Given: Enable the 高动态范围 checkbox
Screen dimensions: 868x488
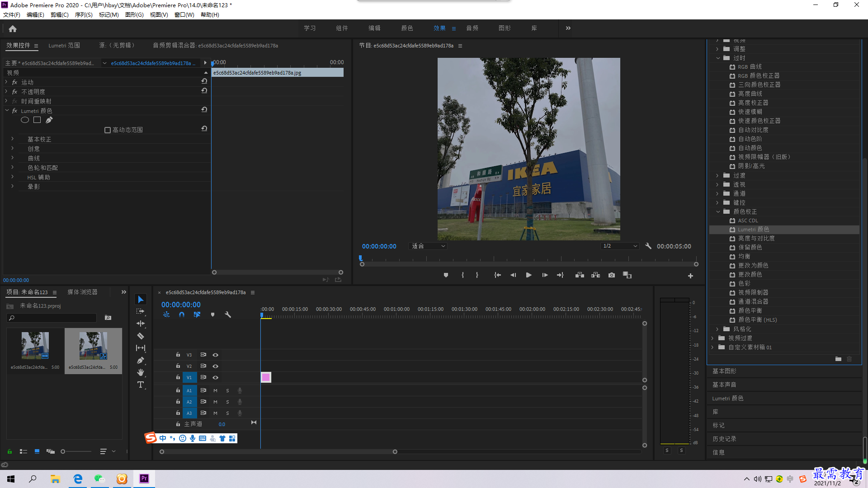Looking at the screenshot, I should [108, 130].
